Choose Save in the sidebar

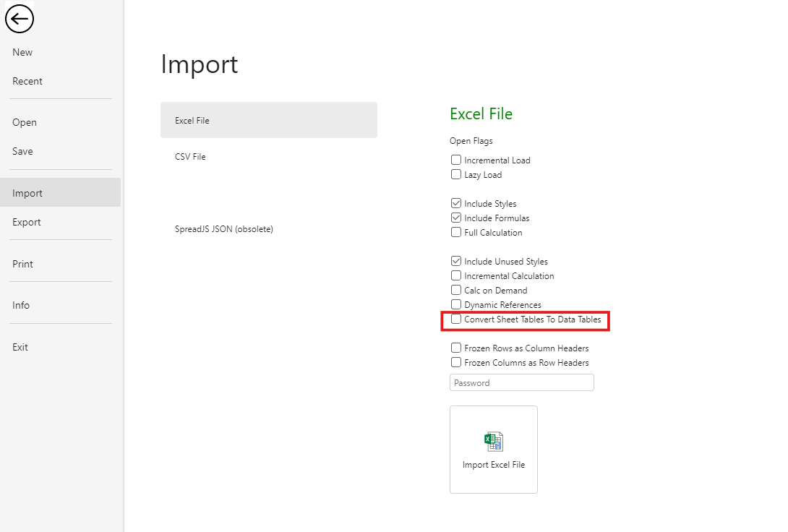coord(22,151)
